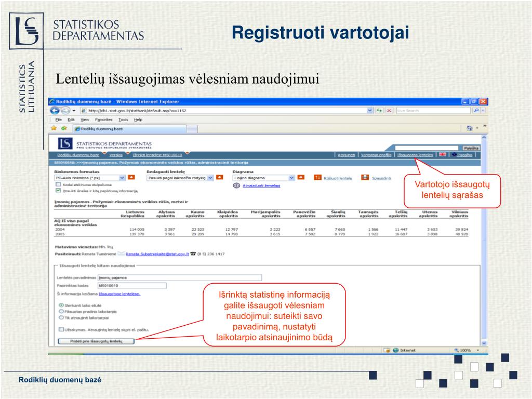
Task: Click the Home icon in IE toolbar
Action: pyautogui.click(x=470, y=128)
